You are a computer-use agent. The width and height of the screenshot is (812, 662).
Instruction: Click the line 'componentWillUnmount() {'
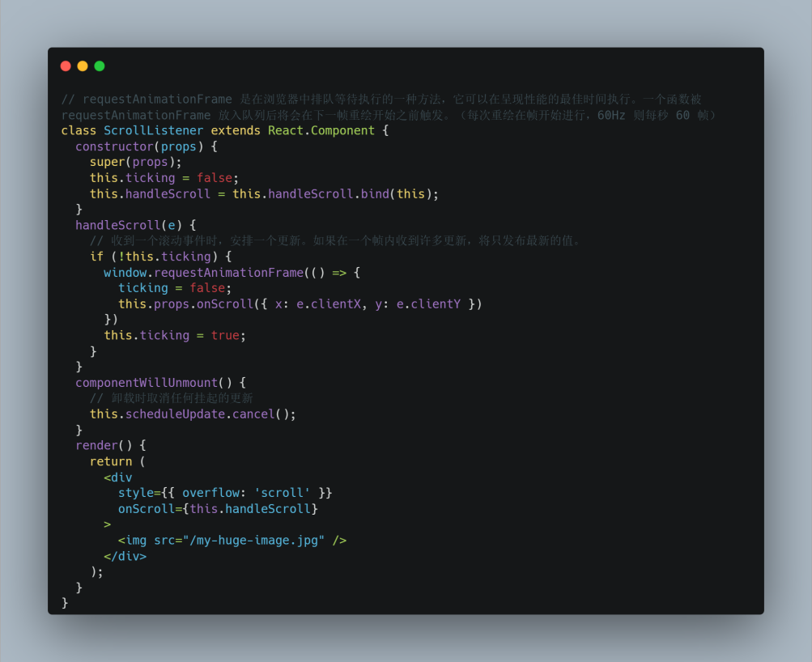click(x=160, y=383)
